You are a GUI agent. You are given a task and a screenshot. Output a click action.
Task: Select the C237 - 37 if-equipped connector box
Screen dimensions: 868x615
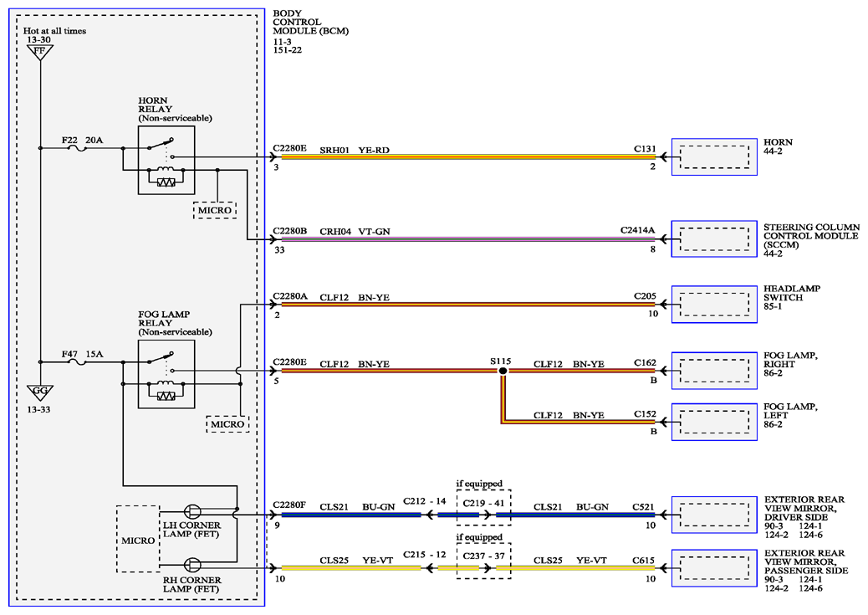click(484, 561)
